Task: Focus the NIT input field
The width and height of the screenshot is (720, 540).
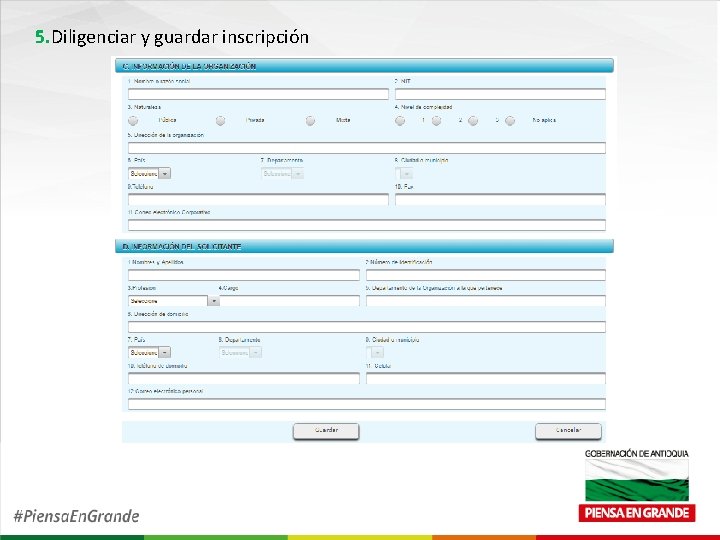Action: pyautogui.click(x=500, y=94)
